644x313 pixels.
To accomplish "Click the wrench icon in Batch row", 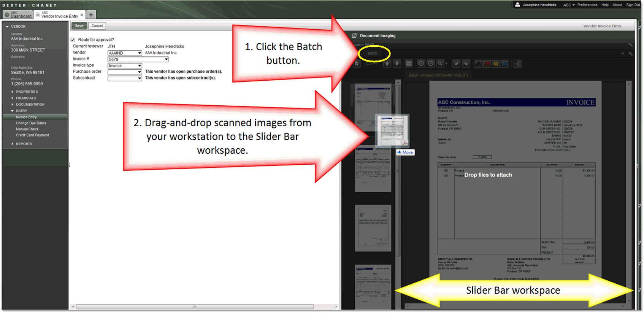I will (x=631, y=54).
